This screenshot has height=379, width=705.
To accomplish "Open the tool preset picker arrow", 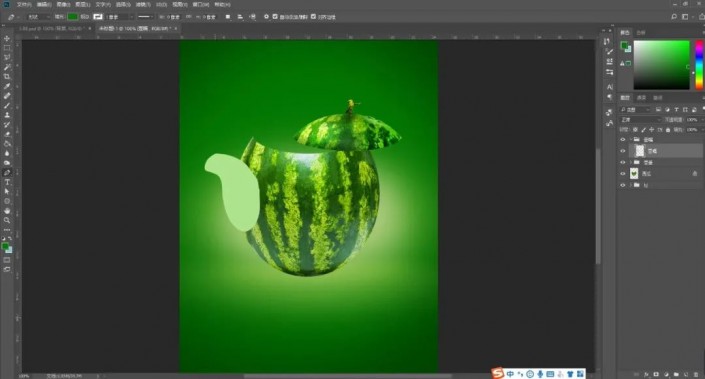I will point(19,17).
